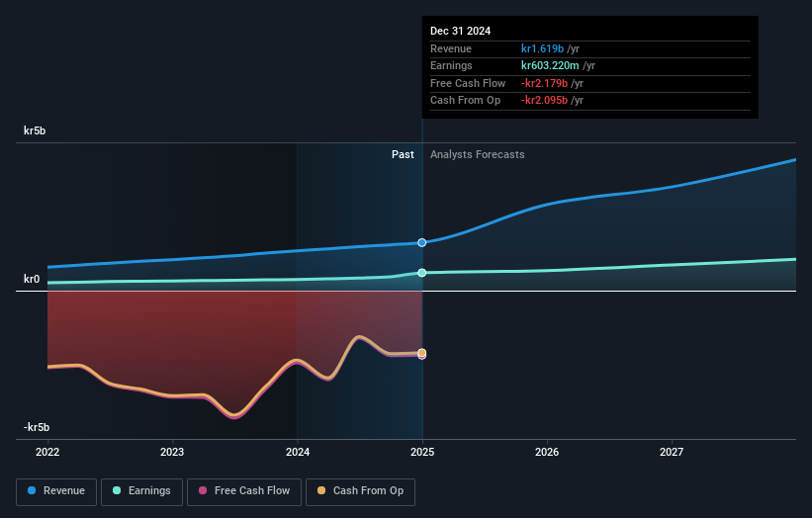
Task: Click the Earnings row label in tooltip
Action: click(x=452, y=65)
